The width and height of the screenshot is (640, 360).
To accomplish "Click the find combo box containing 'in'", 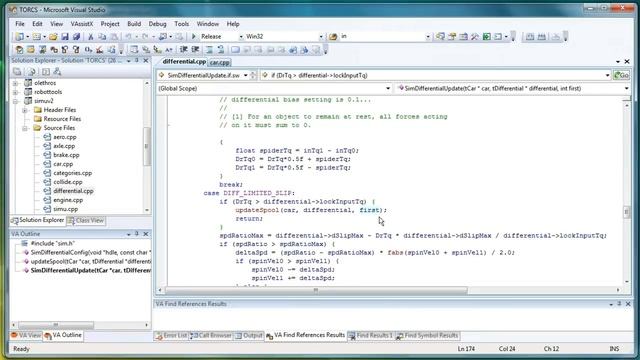I will (x=385, y=36).
